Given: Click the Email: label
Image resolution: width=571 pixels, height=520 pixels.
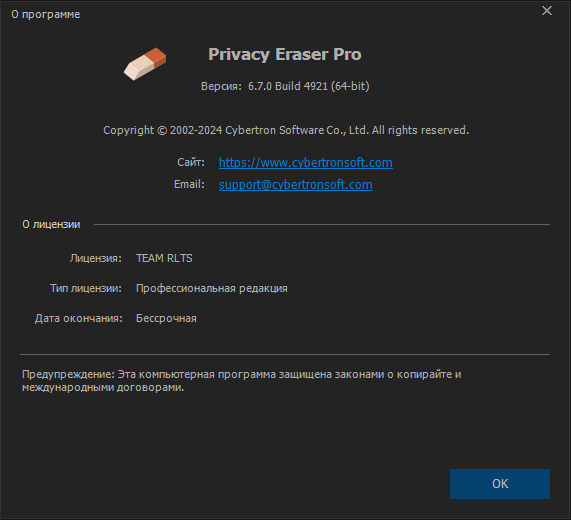Looking at the screenshot, I should [189, 184].
